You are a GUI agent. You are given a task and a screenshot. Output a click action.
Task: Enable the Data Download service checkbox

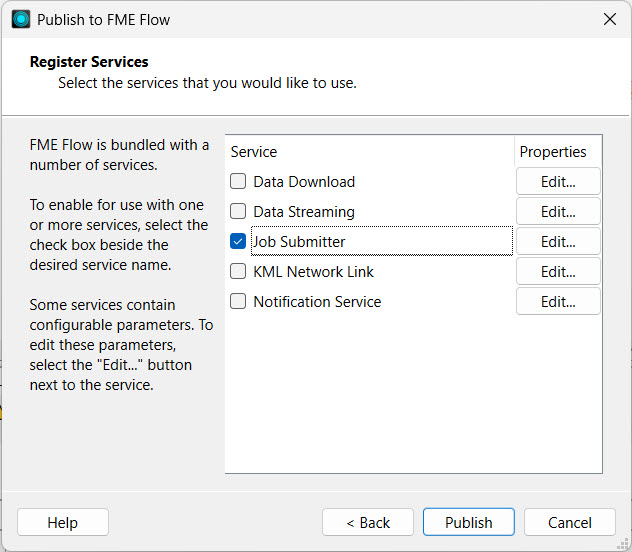pyautogui.click(x=238, y=182)
